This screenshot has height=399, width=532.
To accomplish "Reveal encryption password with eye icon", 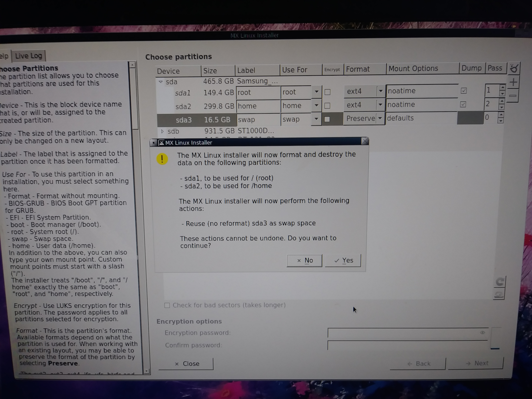I will (x=482, y=332).
